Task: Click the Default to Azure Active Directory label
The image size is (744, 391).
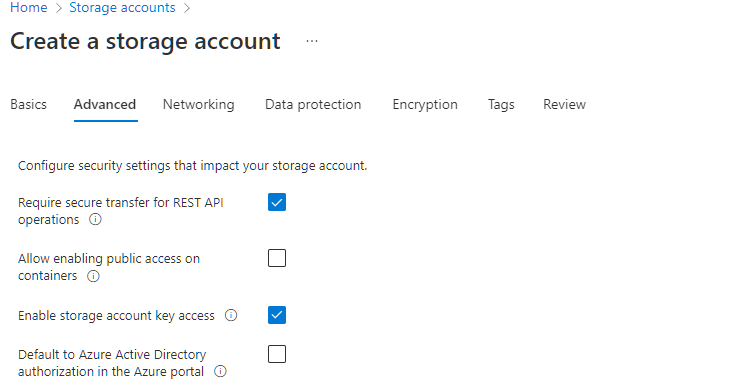Action: tap(112, 363)
